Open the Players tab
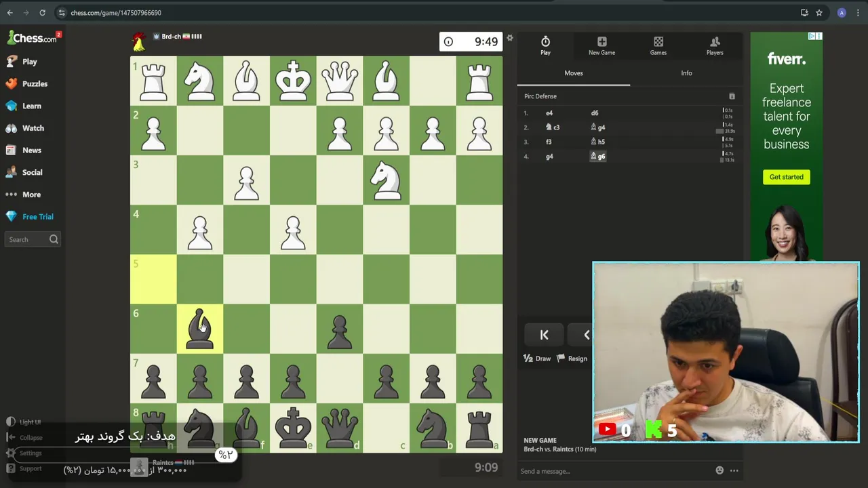868x488 pixels. pos(715,45)
